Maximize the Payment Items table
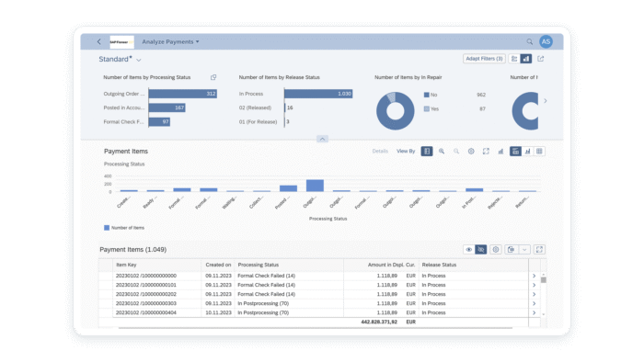Screen dimensions: 644x362 539,249
